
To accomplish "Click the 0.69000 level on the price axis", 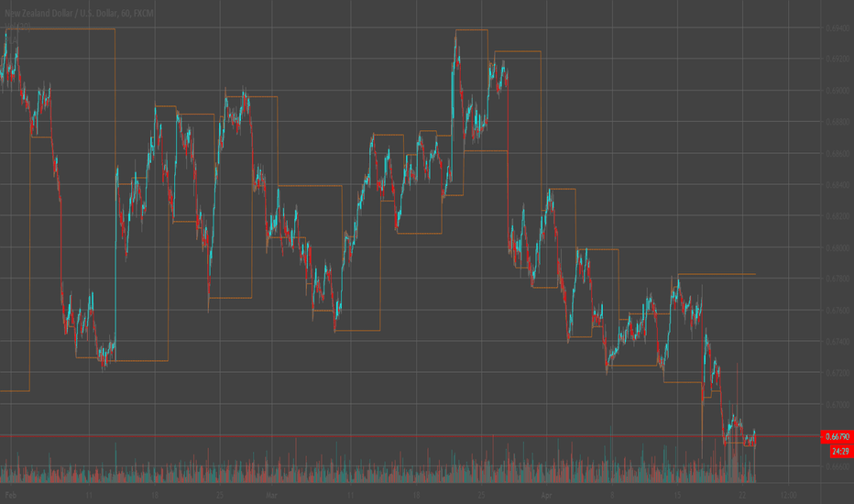I will point(838,91).
